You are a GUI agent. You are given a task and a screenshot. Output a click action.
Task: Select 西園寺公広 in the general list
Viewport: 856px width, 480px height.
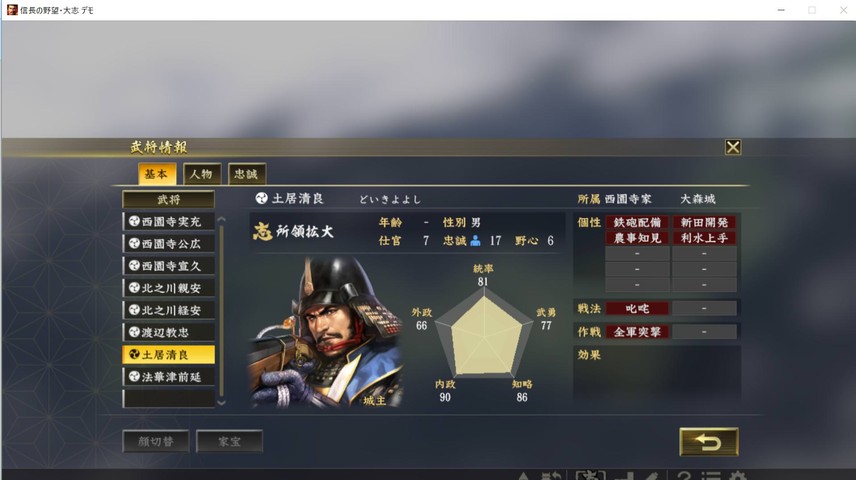point(169,244)
